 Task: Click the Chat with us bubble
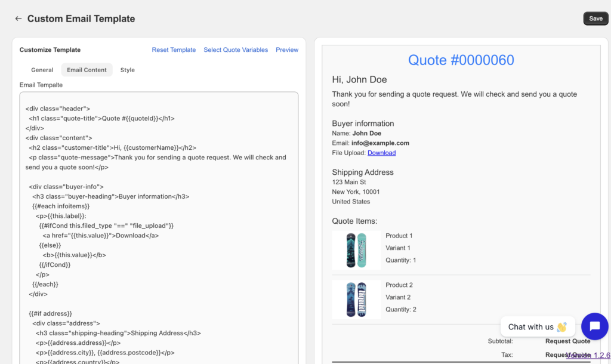(x=537, y=327)
